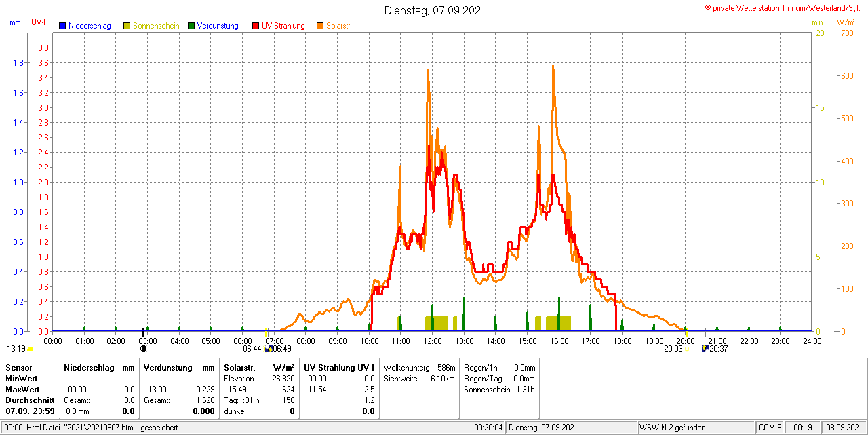Click the small yellow square beside 20:03
This screenshot has width=868, height=435.
[686, 349]
